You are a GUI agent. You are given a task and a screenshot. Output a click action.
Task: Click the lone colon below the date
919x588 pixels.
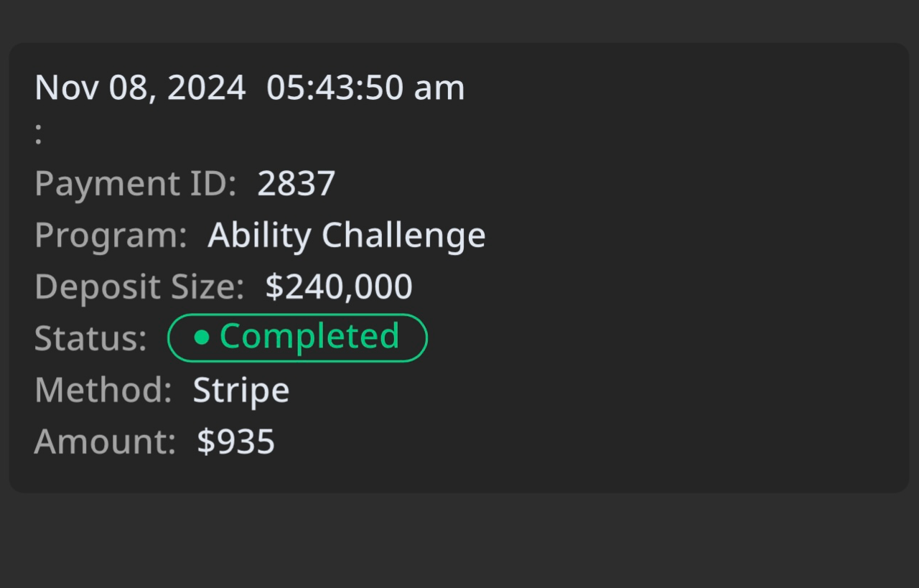[x=39, y=134]
